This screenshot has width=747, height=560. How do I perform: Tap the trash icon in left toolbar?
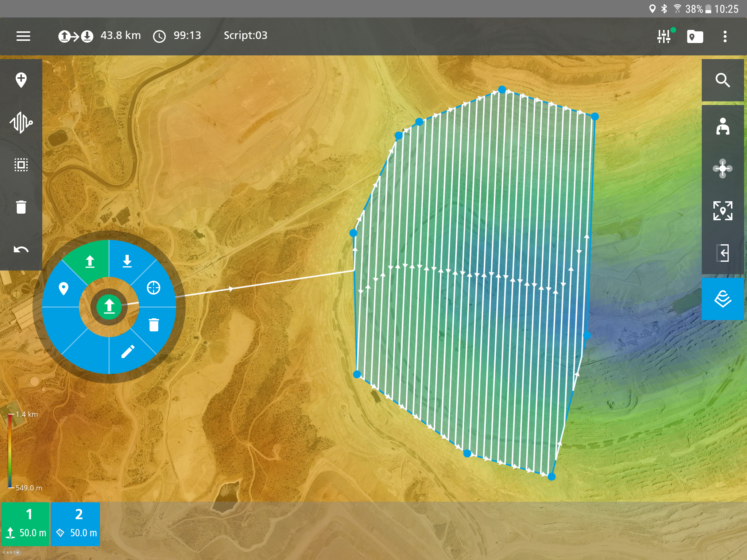pyautogui.click(x=21, y=207)
